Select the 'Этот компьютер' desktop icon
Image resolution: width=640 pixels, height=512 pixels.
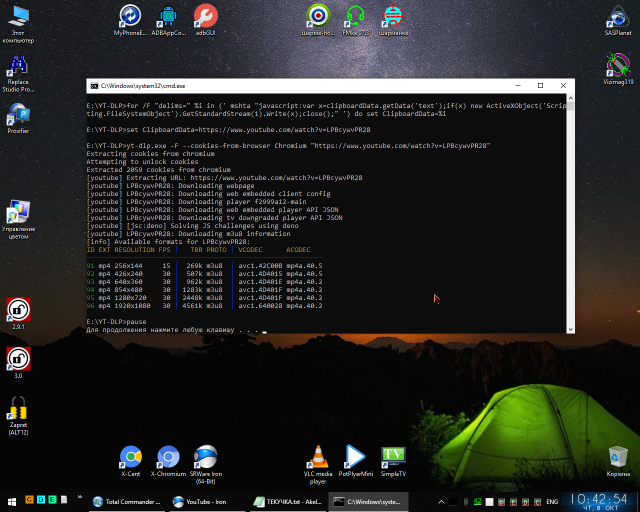pos(18,24)
